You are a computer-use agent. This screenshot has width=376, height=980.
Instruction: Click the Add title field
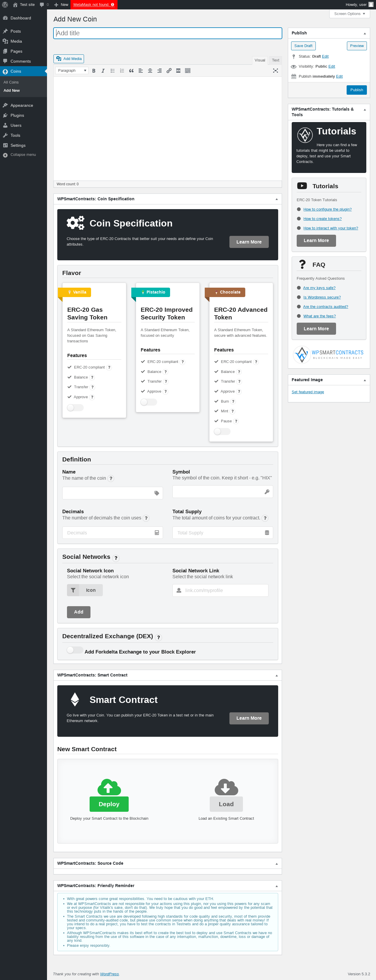[167, 34]
